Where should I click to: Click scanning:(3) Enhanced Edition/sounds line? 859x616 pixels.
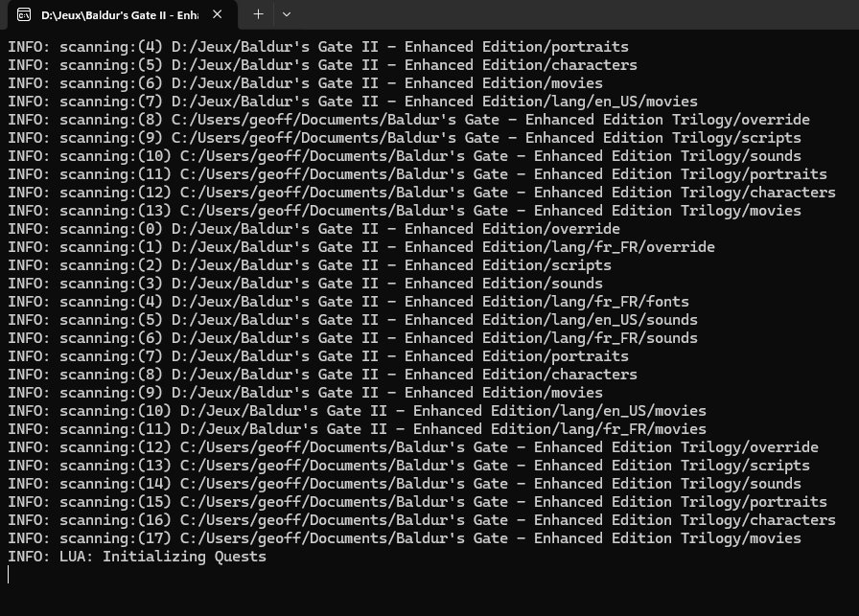click(x=305, y=284)
